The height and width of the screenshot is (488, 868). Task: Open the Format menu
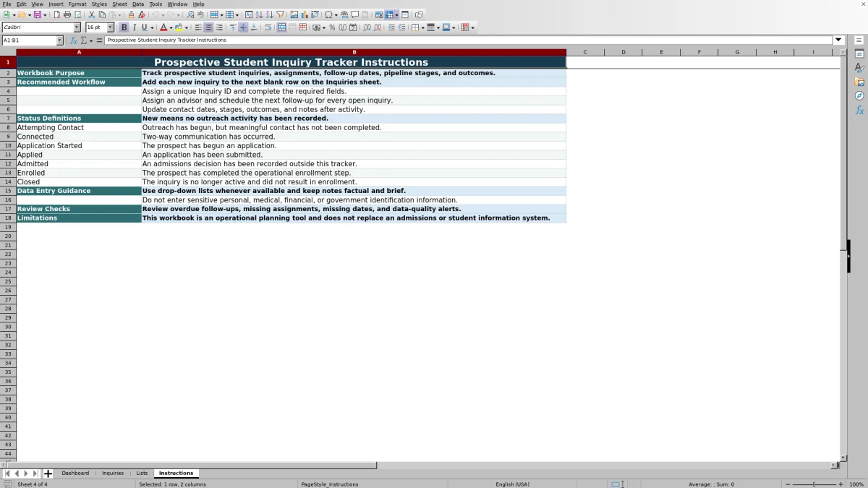[77, 4]
